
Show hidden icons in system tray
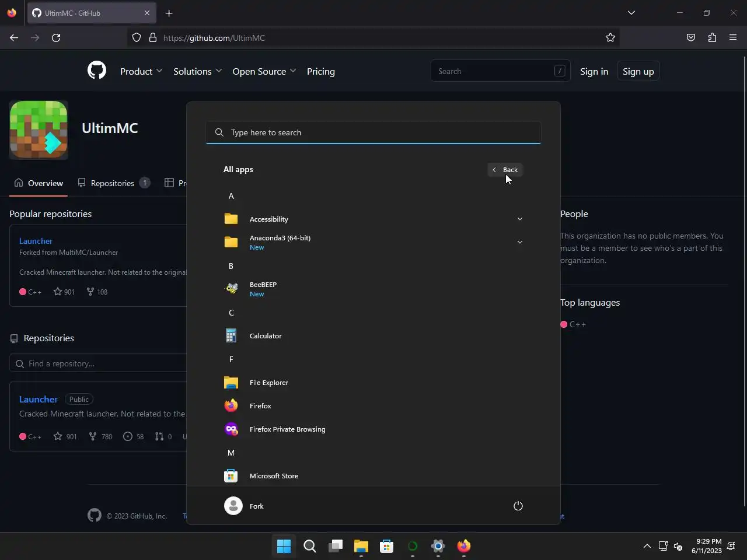coord(647,546)
